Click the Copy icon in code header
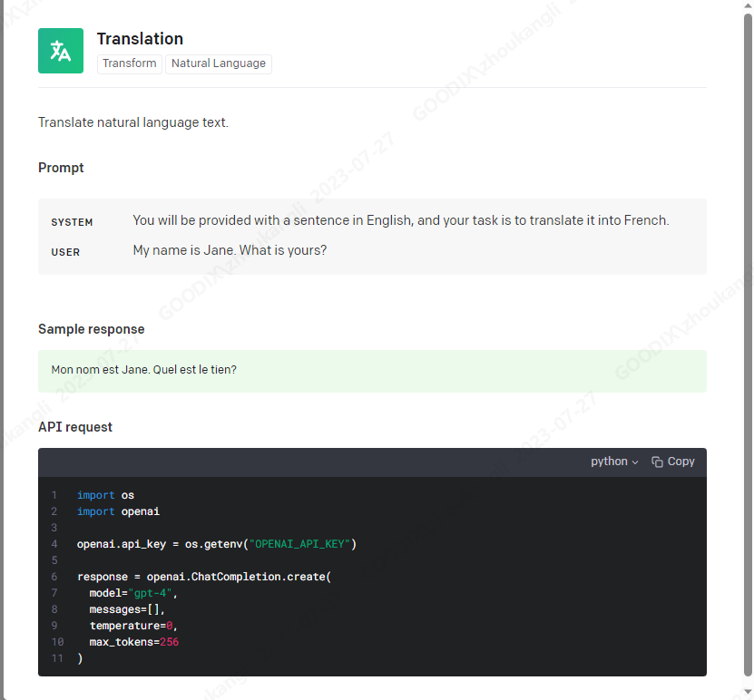 [657, 462]
